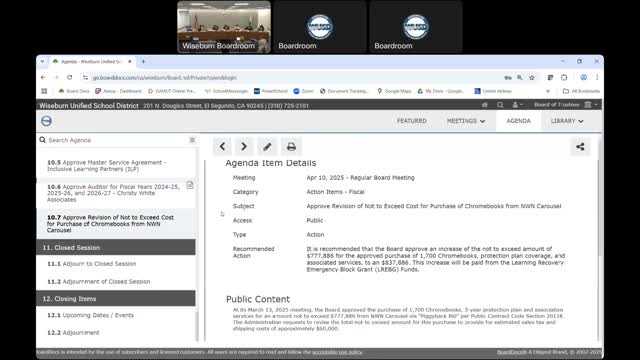Open the SchoolMessenger bookmark
Viewport: 640px width, 360px height.
pyautogui.click(x=227, y=91)
